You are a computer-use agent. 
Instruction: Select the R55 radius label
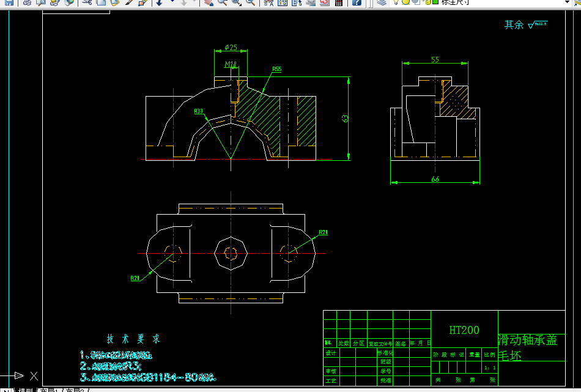(277, 69)
